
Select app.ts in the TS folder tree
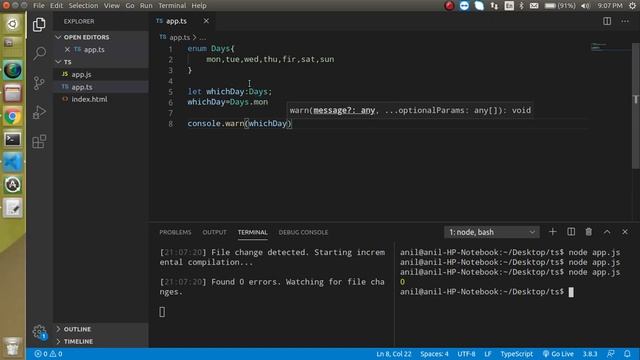[101, 87]
